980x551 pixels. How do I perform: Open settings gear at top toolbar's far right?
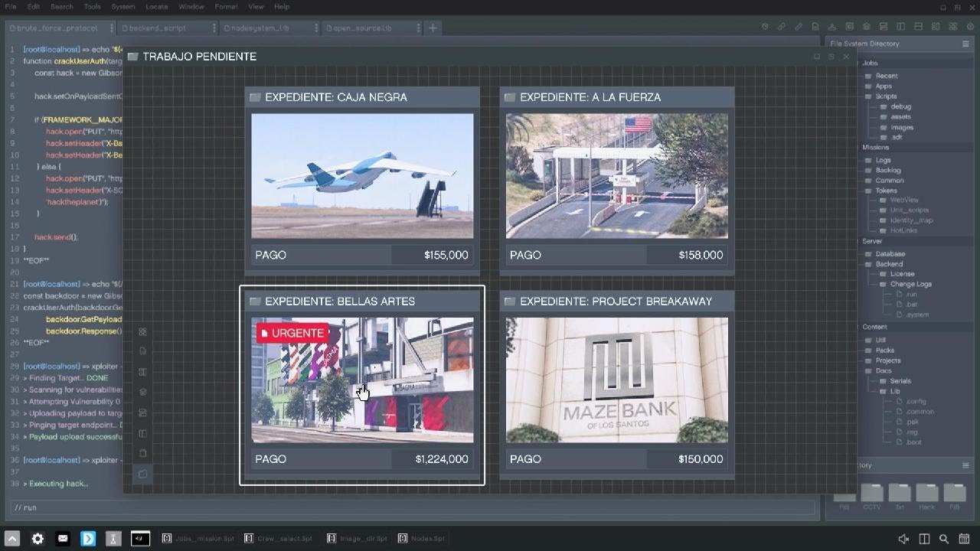pyautogui.click(x=970, y=27)
